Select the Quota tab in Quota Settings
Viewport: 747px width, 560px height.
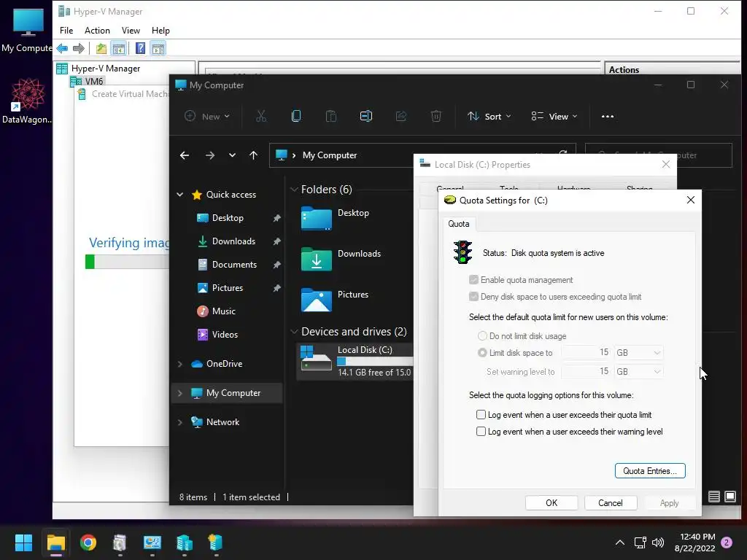(458, 224)
